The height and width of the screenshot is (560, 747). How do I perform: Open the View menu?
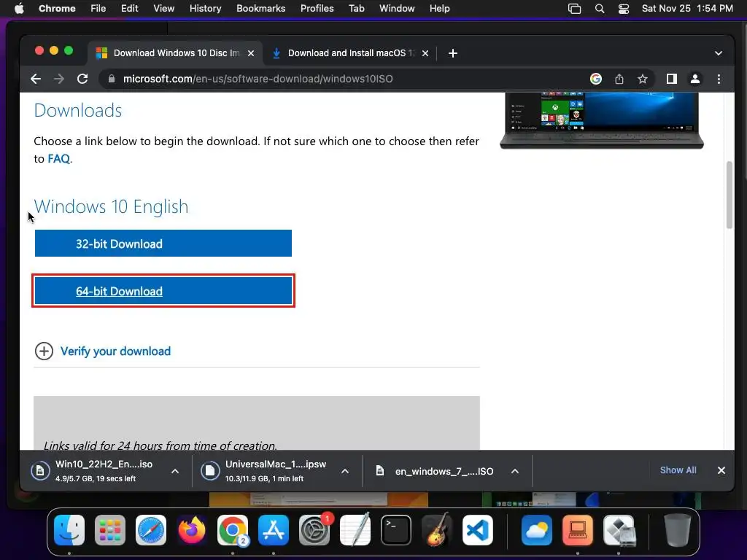pos(163,8)
